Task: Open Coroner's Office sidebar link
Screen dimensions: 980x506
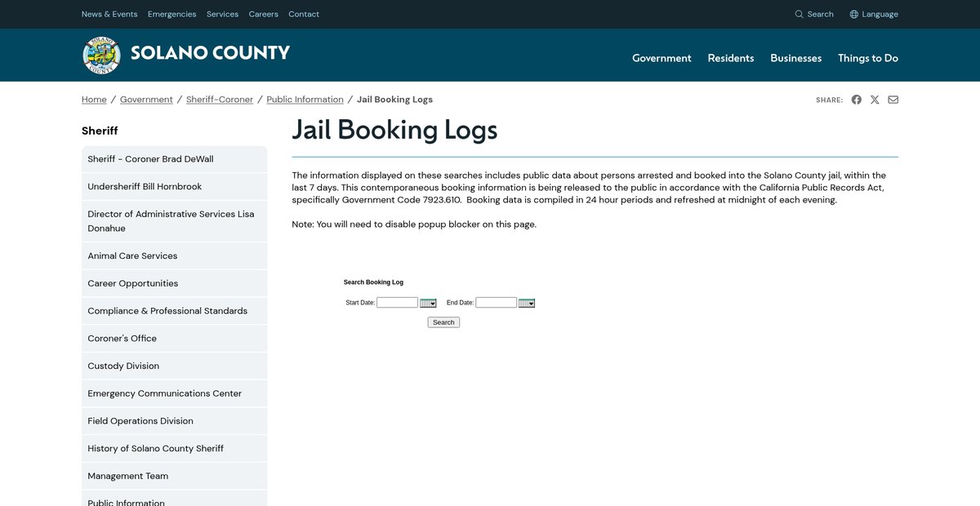Action: (x=174, y=338)
